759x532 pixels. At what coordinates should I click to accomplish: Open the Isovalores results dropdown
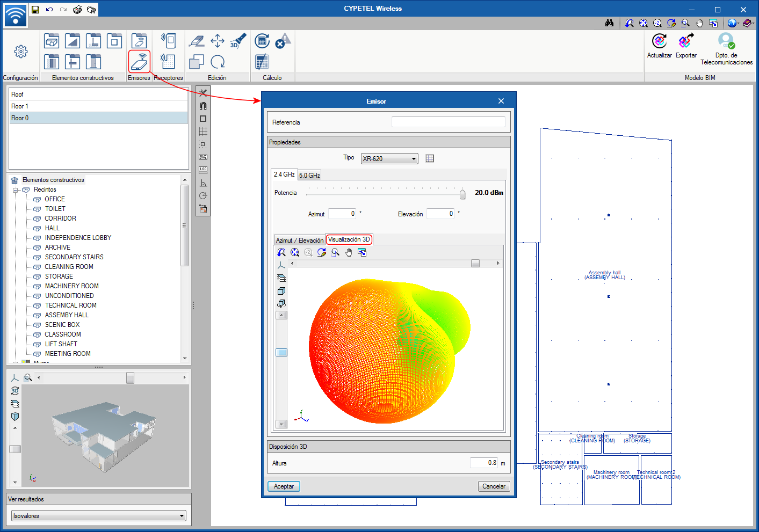99,516
